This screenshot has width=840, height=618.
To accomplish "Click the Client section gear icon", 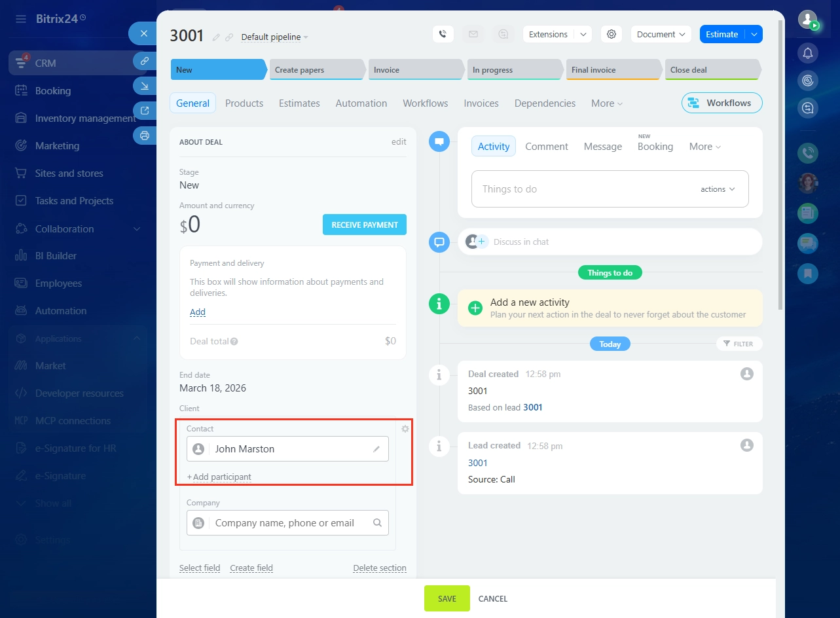I will click(405, 429).
